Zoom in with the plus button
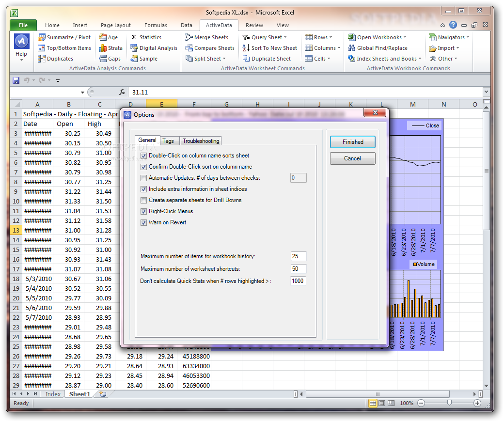Screen dimensions: 504x422 pyautogui.click(x=477, y=403)
